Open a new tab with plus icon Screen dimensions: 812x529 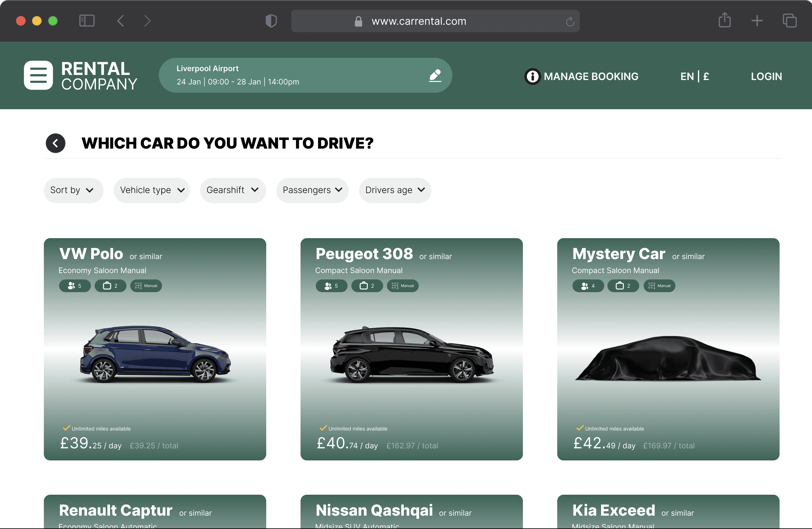tap(757, 21)
